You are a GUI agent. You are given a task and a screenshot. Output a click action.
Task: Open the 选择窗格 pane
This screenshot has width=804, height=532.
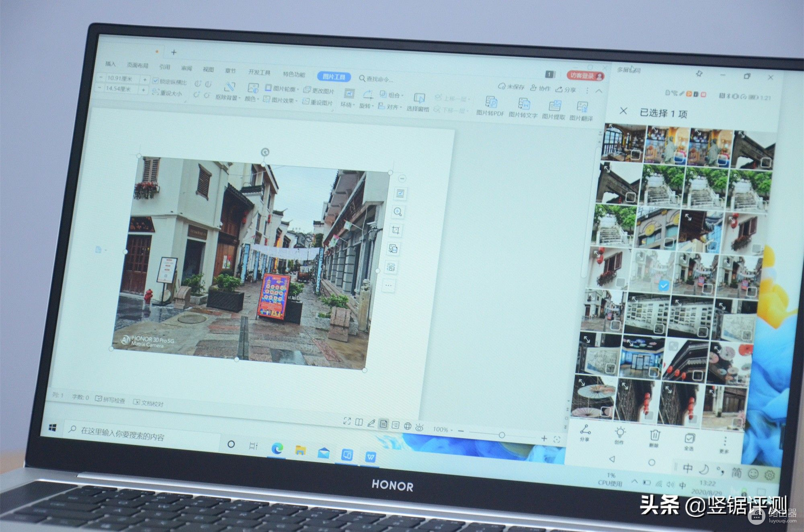(x=419, y=99)
